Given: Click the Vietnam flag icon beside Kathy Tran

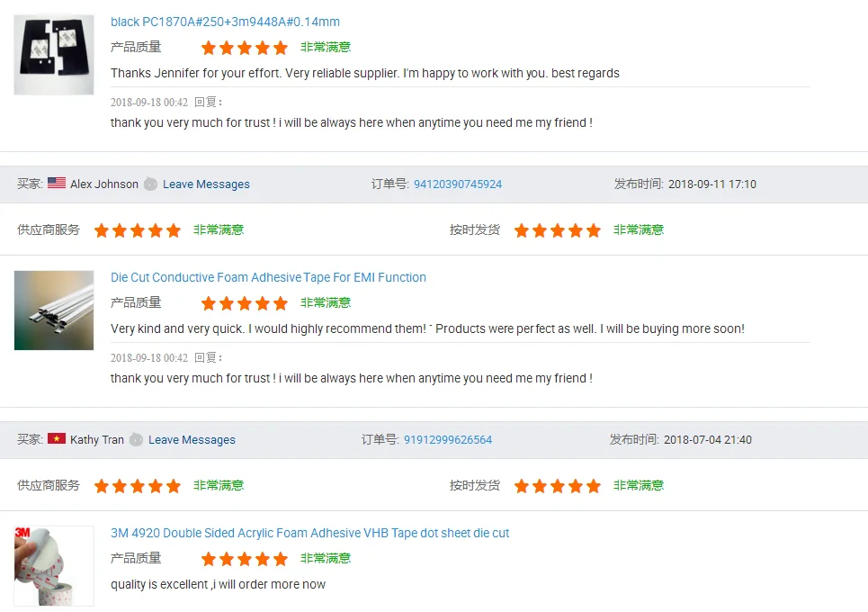Looking at the screenshot, I should pos(57,439).
